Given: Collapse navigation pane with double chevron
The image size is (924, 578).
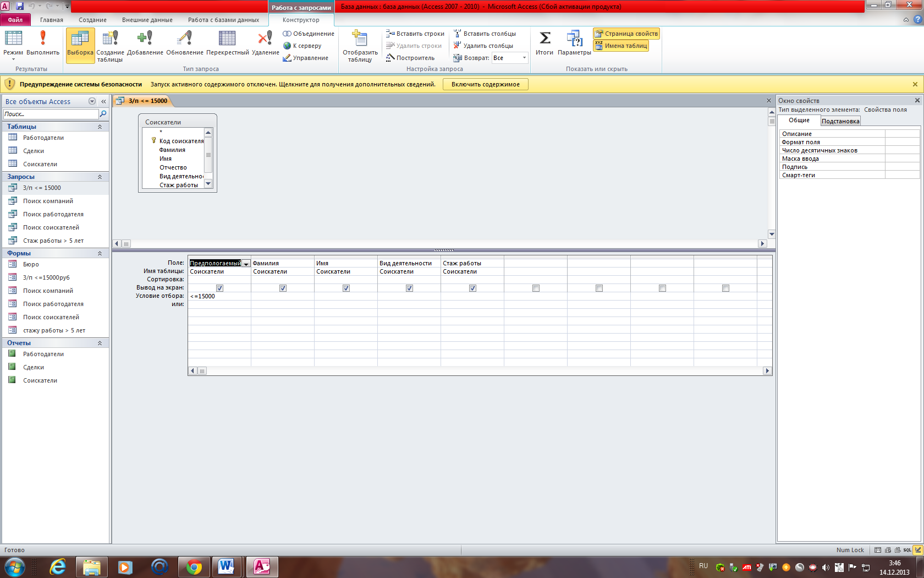Looking at the screenshot, I should 103,101.
